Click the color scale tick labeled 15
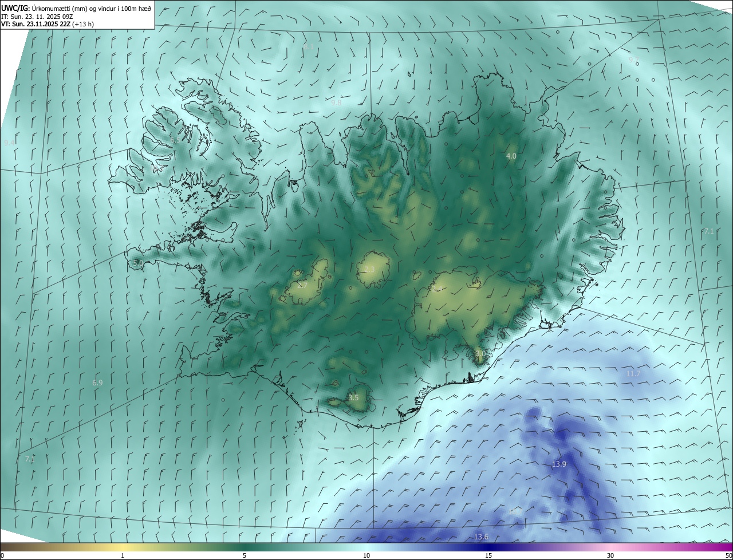733x560 pixels. [x=488, y=555]
